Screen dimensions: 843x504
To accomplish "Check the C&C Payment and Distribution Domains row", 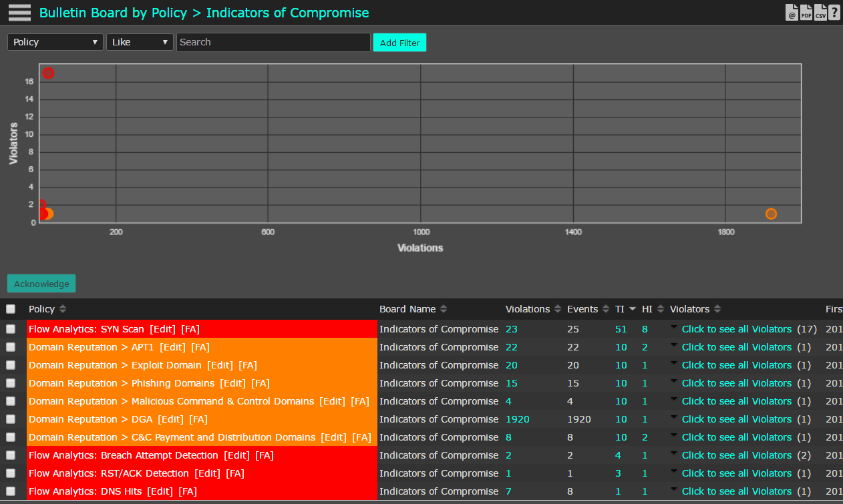I will 11,437.
